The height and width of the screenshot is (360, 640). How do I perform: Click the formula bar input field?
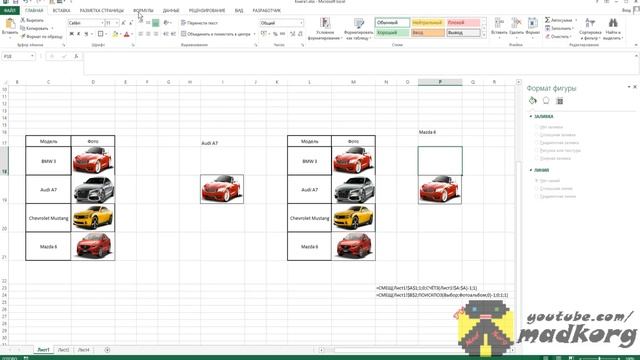coord(359,63)
